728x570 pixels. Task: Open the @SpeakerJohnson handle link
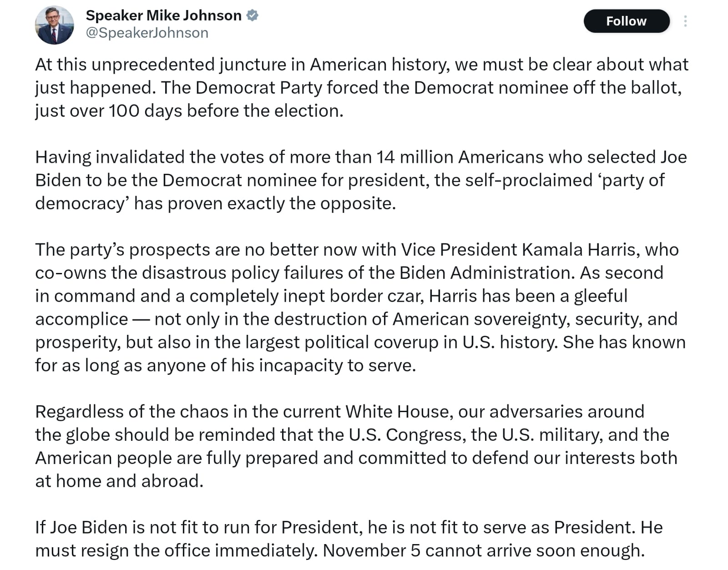(x=147, y=33)
